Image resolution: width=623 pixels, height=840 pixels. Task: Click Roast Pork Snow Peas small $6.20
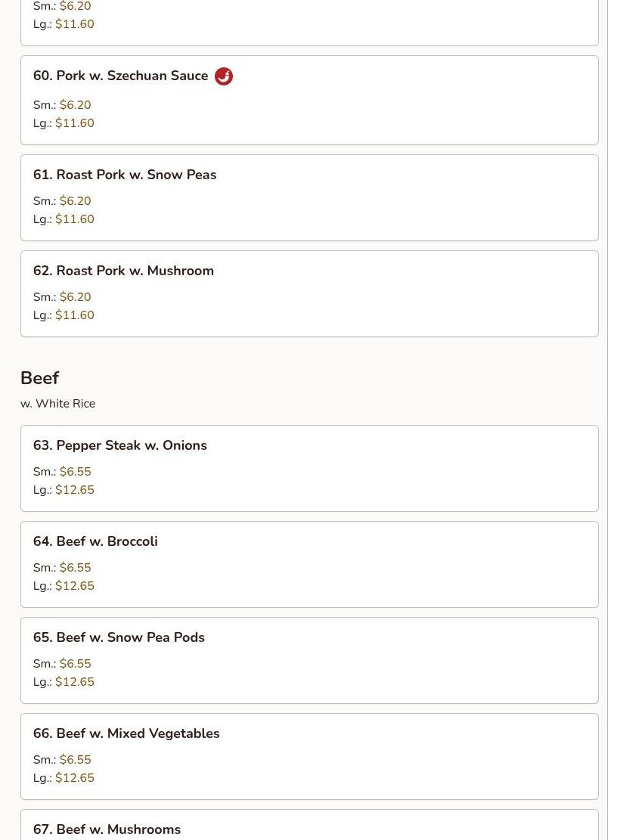tap(75, 201)
